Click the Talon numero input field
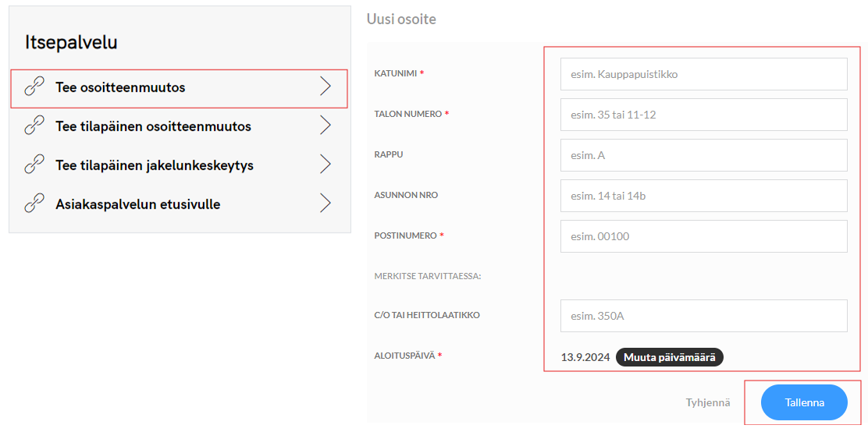This screenshot has height=432, width=868. [x=703, y=115]
